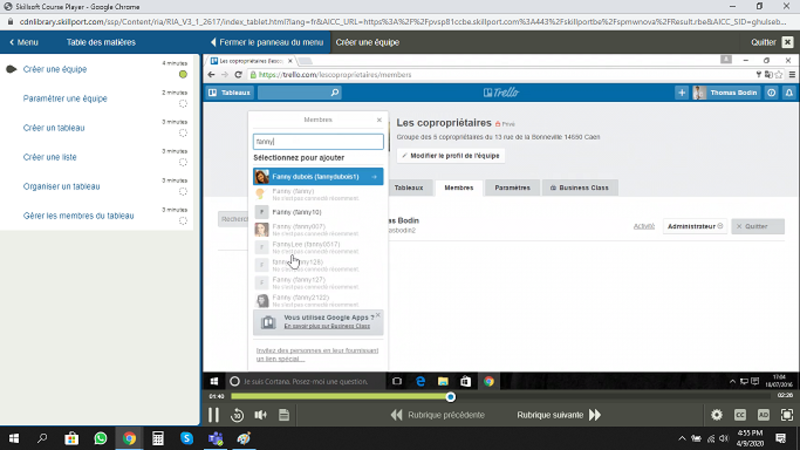Click inner browser back arrow
Viewport: 800px width, 450px height.
point(211,74)
